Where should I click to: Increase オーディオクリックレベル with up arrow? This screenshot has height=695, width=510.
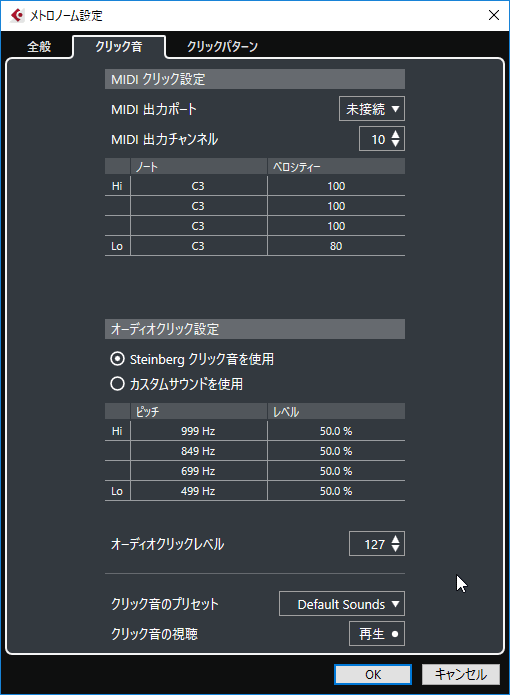click(396, 539)
